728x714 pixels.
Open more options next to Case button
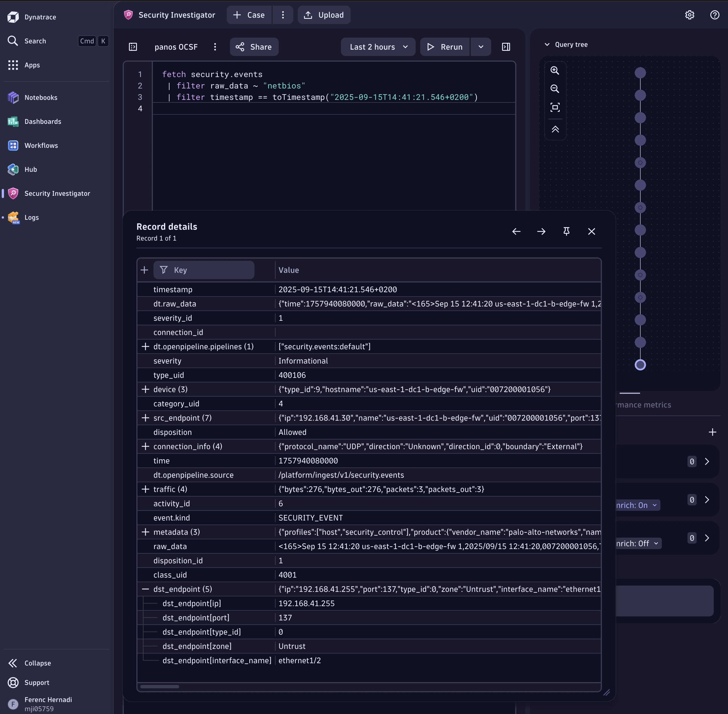[x=283, y=15]
